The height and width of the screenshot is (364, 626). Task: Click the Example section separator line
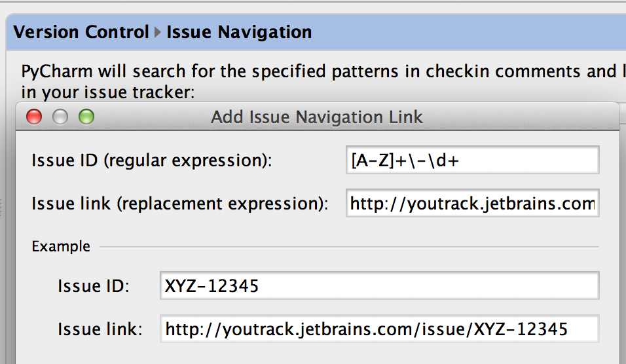349,247
